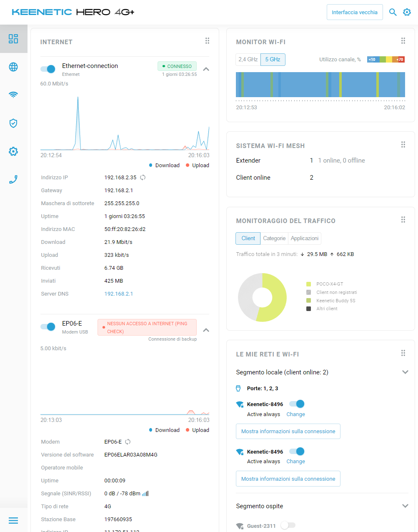This screenshot has height=532, width=418.
Task: Enable the Guest-2311 Wi-Fi network
Action: pyautogui.click(x=288, y=525)
